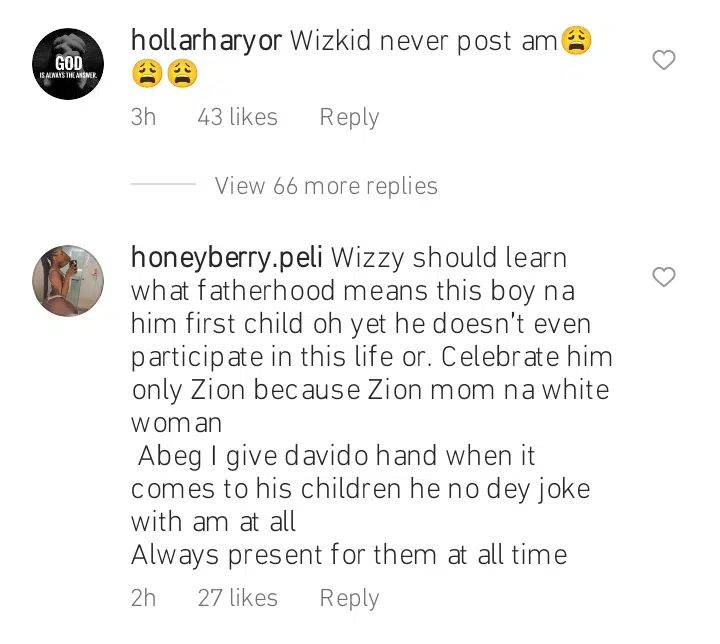Click the 2h timestamp on the second comment
720x644 pixels.
[x=143, y=598]
